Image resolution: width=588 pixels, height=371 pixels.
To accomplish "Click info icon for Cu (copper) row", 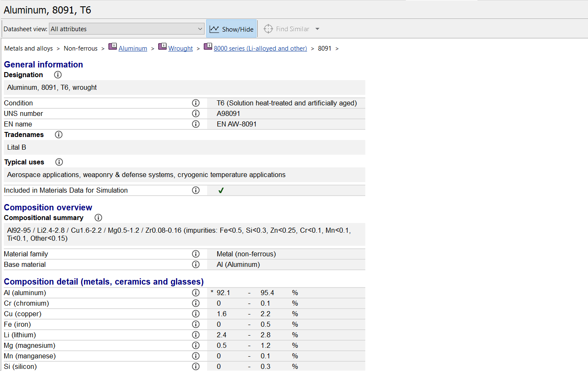I will (x=196, y=314).
